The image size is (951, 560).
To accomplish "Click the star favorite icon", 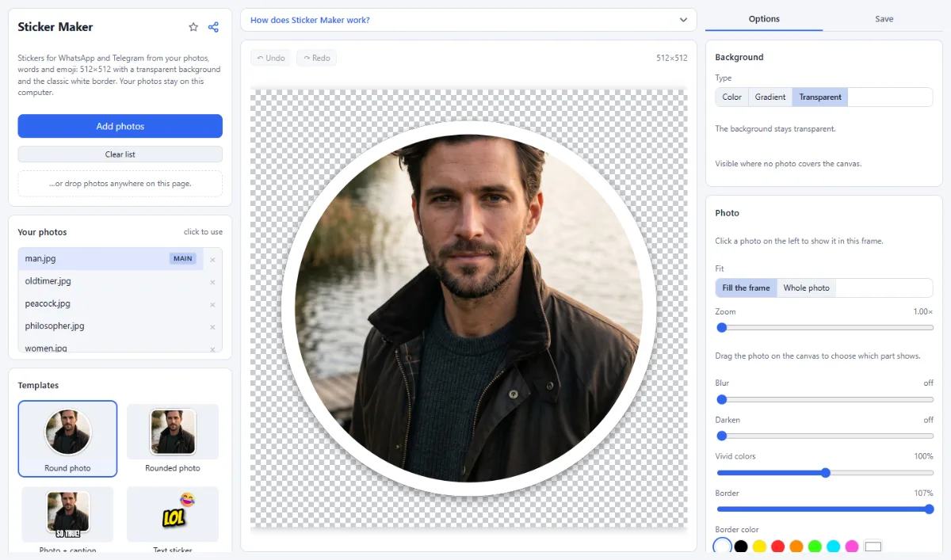I will 193,27.
